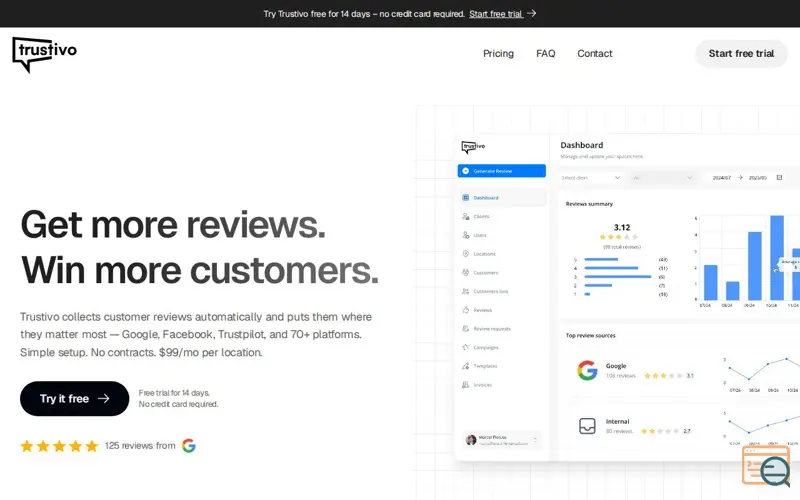Follow the Start free trial banner link
800x500 pixels.
pyautogui.click(x=496, y=14)
